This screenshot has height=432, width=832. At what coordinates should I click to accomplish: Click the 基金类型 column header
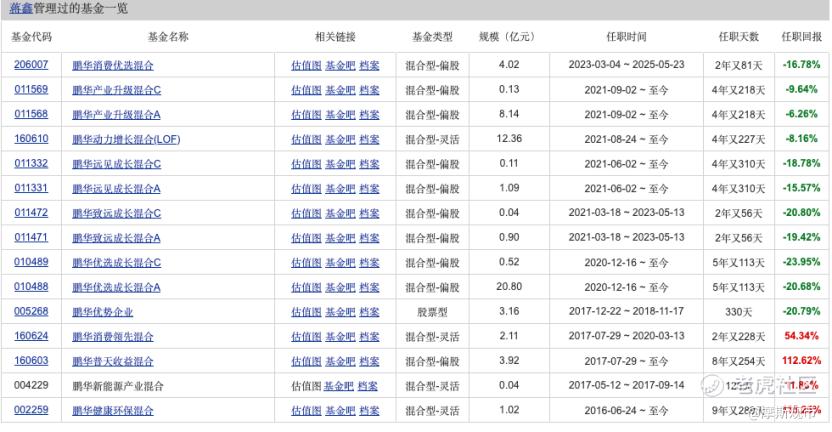point(432,37)
